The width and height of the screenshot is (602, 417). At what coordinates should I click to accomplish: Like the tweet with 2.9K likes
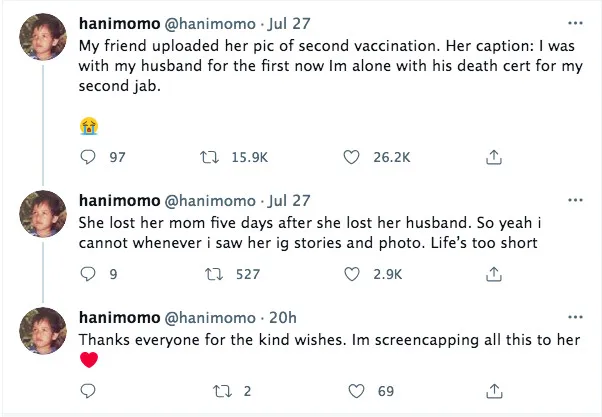[x=352, y=274]
